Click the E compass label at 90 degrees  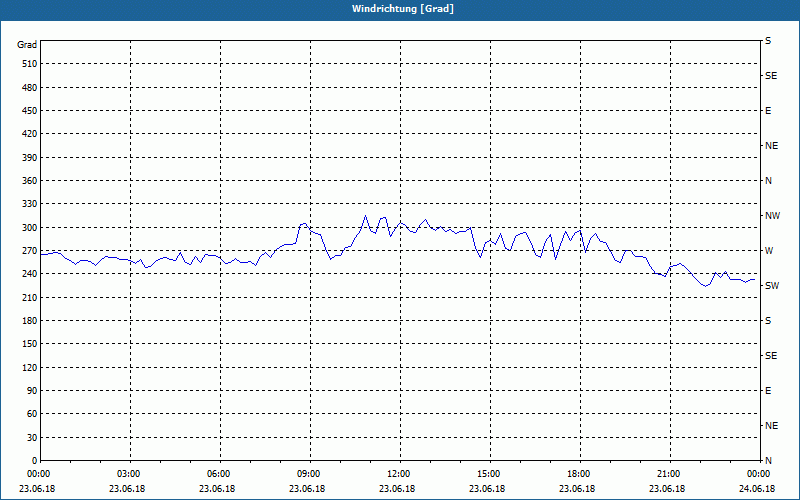[768, 391]
